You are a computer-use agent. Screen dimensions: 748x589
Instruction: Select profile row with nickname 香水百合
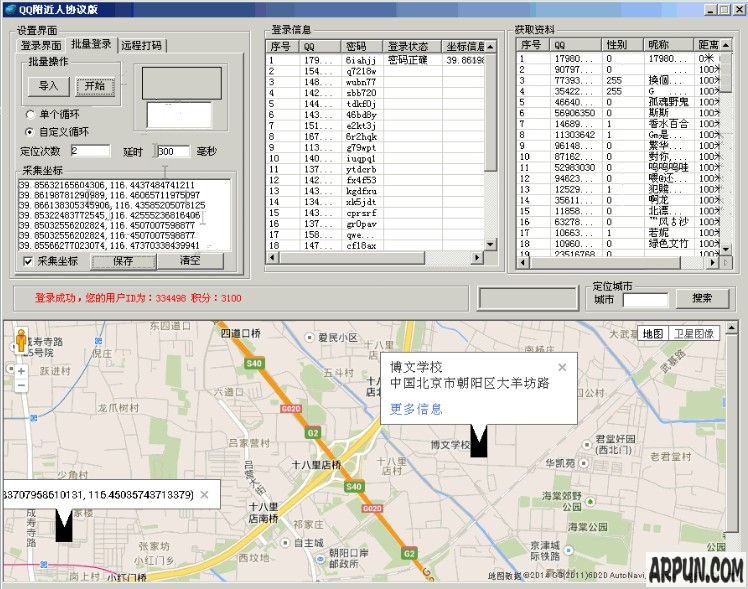(618, 124)
